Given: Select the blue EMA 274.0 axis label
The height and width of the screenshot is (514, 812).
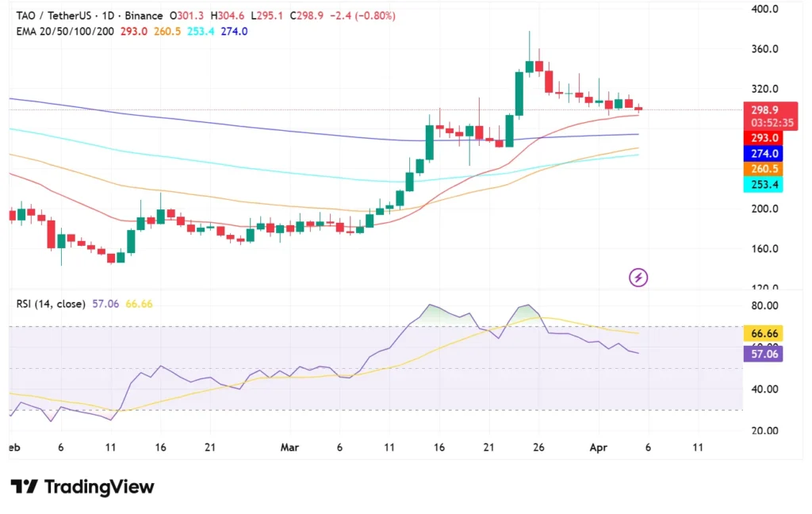Looking at the screenshot, I should coord(764,153).
